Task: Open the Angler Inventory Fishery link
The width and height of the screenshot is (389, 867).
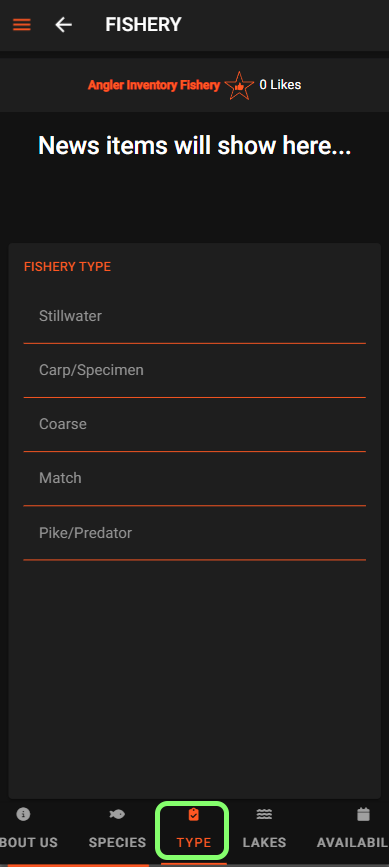Action: click(154, 85)
